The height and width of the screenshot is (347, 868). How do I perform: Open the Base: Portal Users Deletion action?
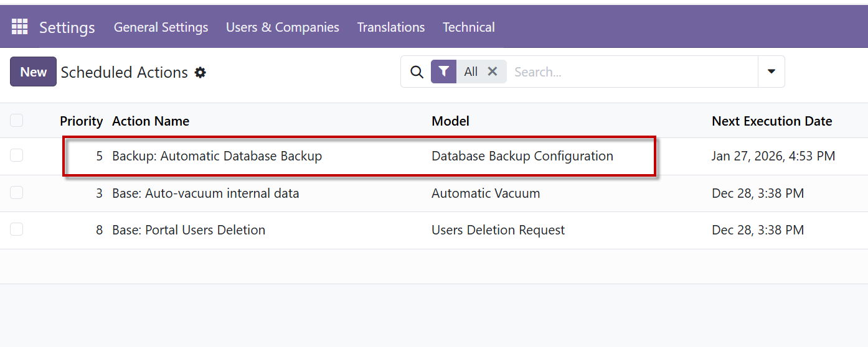click(x=188, y=230)
